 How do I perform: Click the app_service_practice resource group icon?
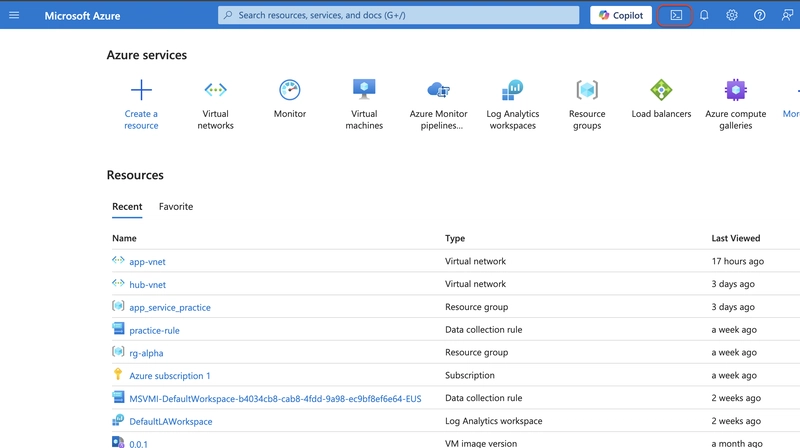tap(118, 306)
